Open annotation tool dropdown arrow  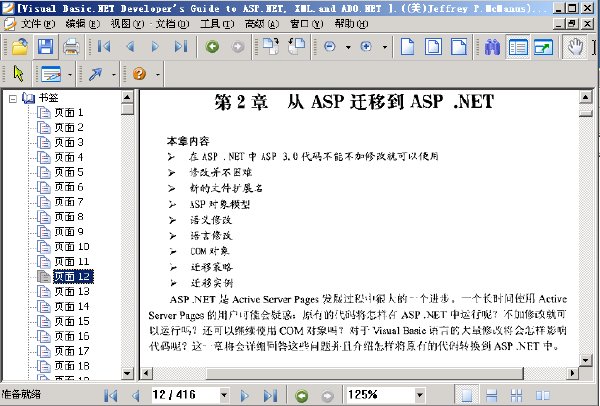(70, 74)
